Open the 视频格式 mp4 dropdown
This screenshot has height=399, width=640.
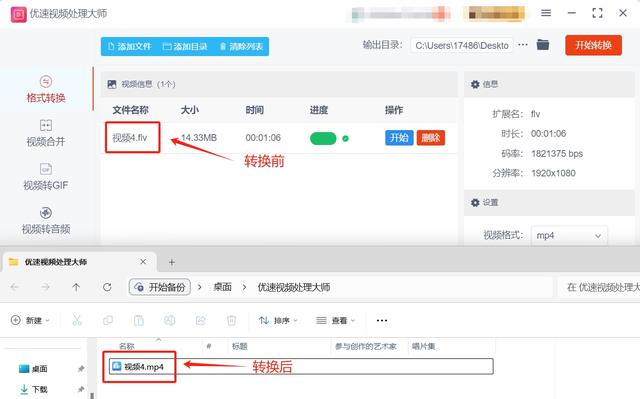pos(569,236)
